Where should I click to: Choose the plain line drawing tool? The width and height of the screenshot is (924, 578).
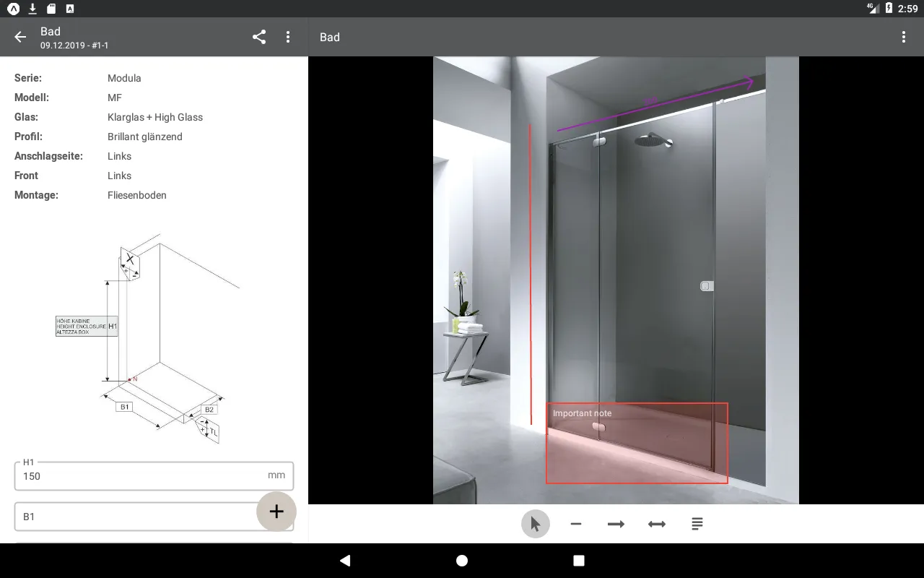click(x=576, y=524)
